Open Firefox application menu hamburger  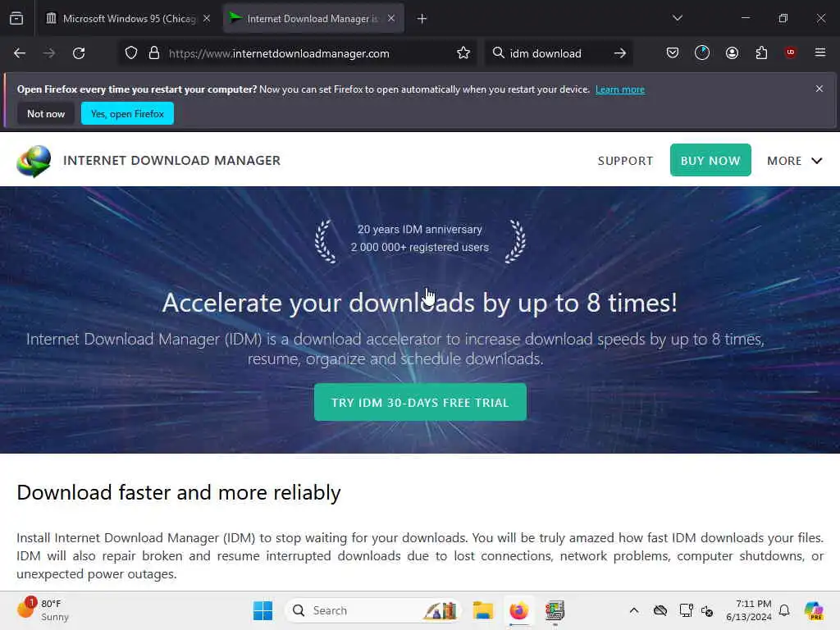click(x=819, y=52)
